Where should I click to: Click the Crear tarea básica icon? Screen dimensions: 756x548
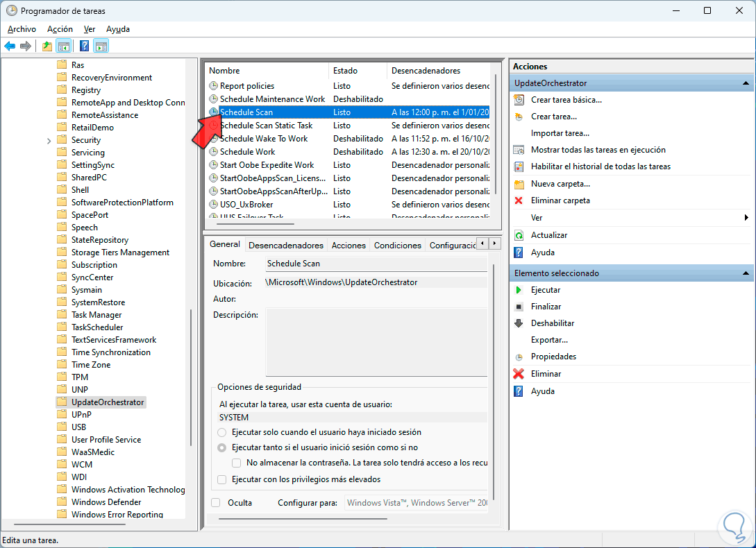point(519,100)
